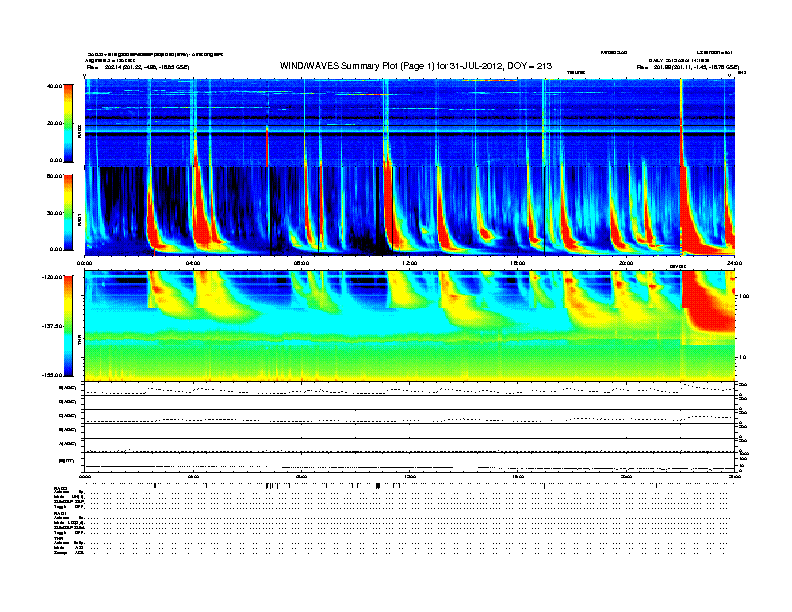Click the RAD1 header in bottom status table

point(60,514)
